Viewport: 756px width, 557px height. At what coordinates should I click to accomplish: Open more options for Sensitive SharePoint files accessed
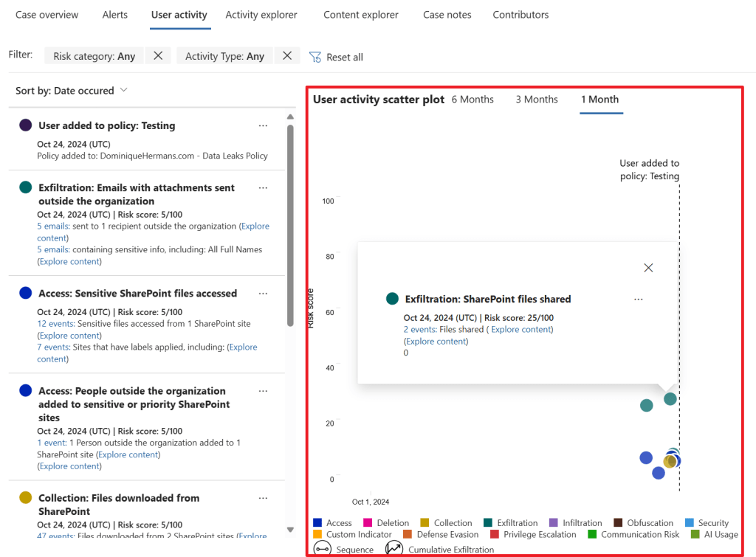264,293
